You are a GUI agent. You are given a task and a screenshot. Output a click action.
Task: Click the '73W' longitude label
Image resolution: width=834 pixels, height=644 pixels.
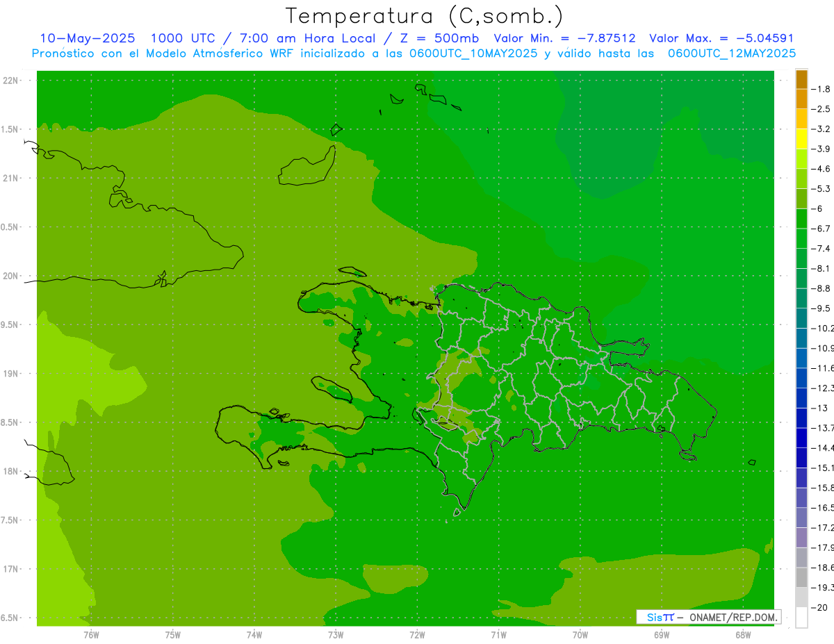[x=336, y=635]
